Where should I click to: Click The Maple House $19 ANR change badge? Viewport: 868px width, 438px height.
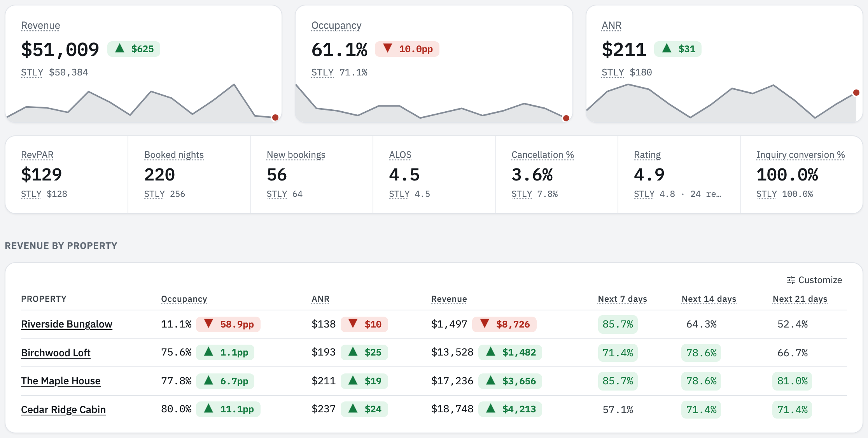364,381
